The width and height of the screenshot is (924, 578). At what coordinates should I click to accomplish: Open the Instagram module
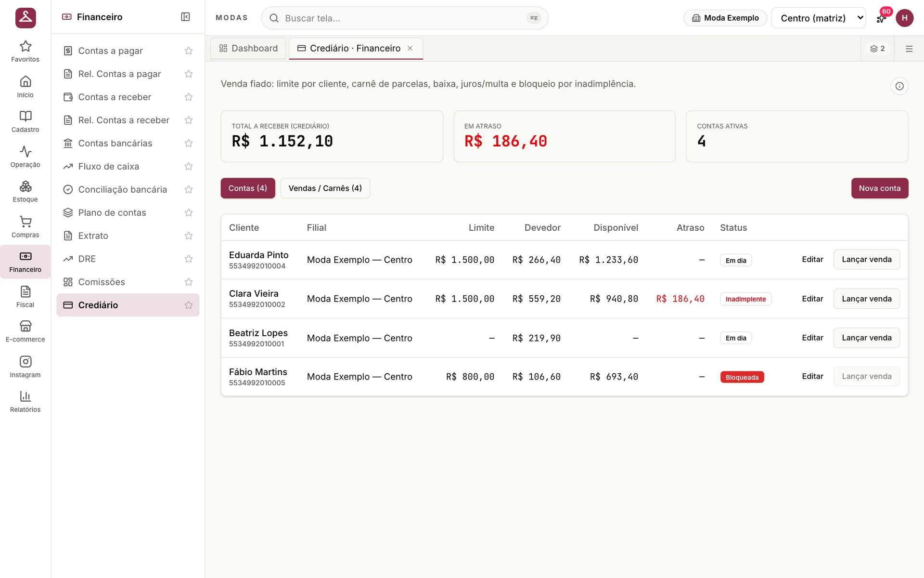[x=25, y=367]
